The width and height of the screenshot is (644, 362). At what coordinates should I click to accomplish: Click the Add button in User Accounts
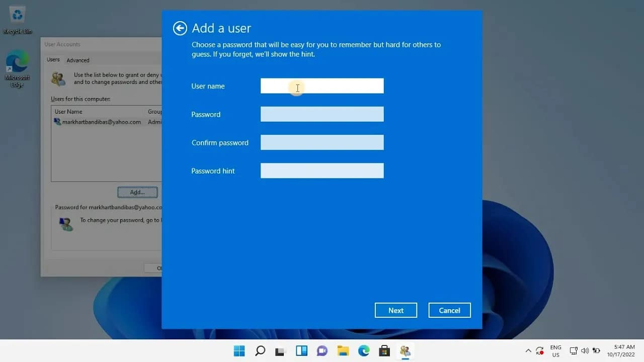tap(137, 192)
